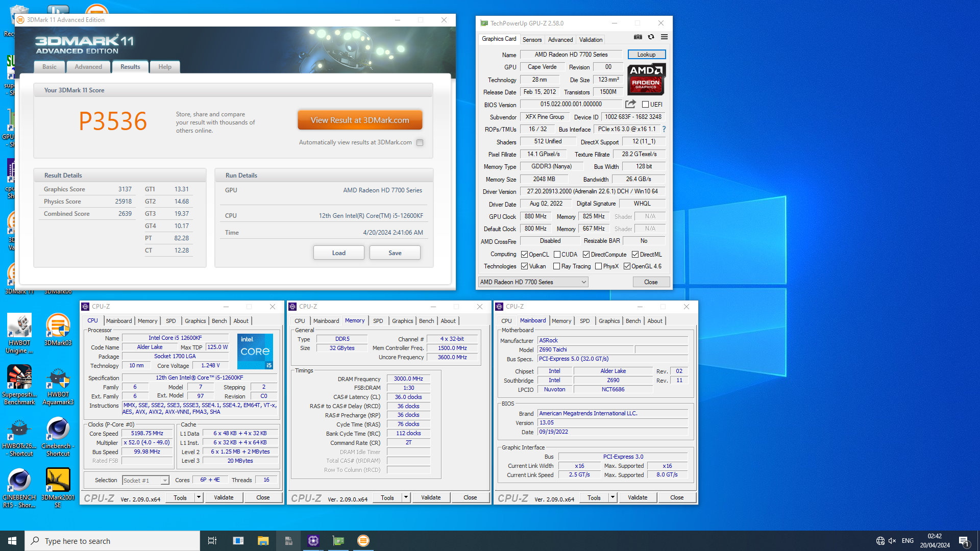This screenshot has width=980, height=551.
Task: Click the Z690 Taichi model value
Action: pyautogui.click(x=585, y=350)
